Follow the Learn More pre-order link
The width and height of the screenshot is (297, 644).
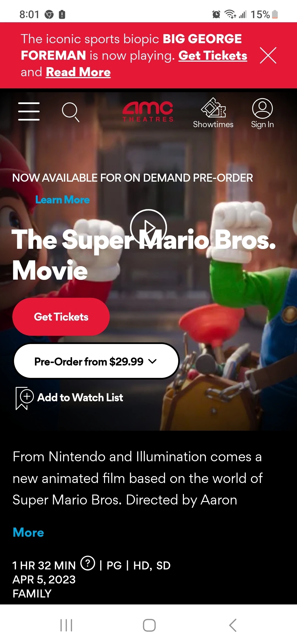[x=62, y=200]
